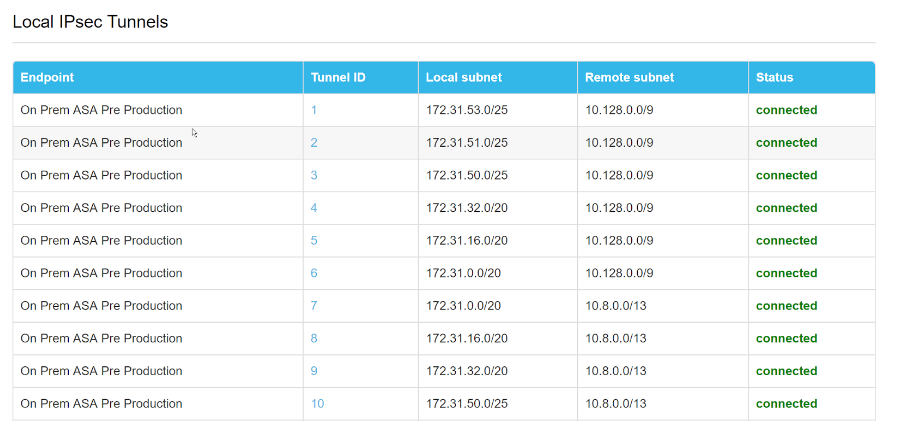The width and height of the screenshot is (900, 447).
Task: Select tunnel ID 8 link
Action: pyautogui.click(x=314, y=339)
